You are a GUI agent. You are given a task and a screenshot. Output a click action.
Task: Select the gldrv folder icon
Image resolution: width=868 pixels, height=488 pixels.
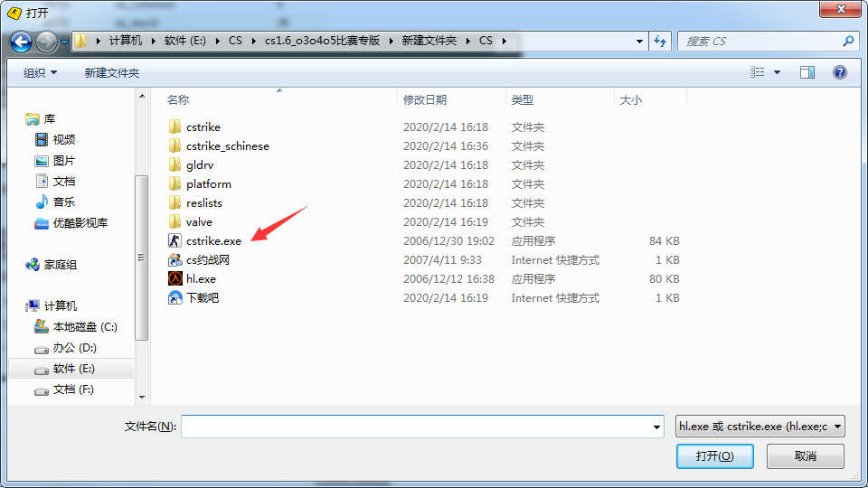point(175,164)
